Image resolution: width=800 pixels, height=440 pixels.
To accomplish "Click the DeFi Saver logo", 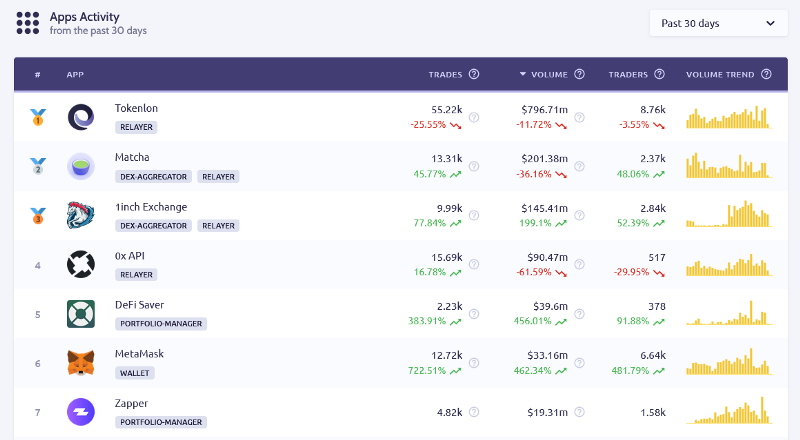I will point(81,313).
